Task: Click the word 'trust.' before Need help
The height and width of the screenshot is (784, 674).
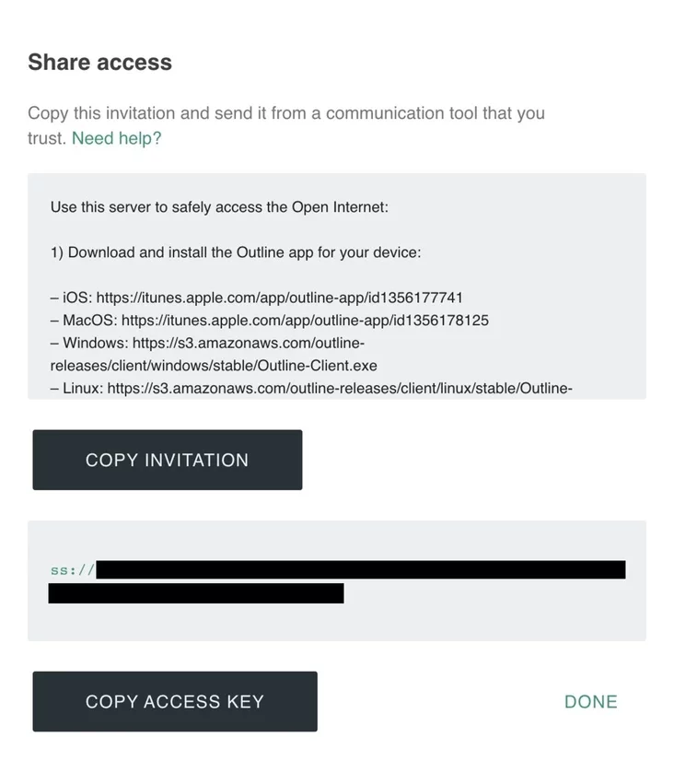Action: [47, 138]
